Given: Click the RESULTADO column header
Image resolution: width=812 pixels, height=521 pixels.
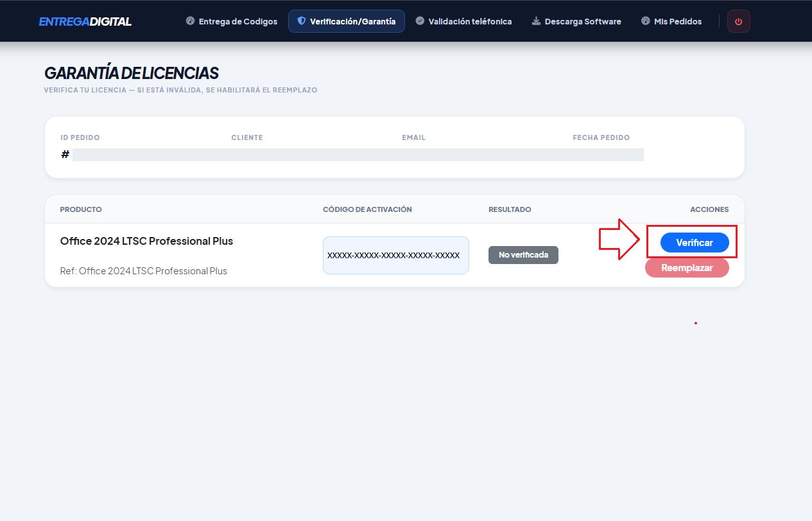Looking at the screenshot, I should (510, 209).
